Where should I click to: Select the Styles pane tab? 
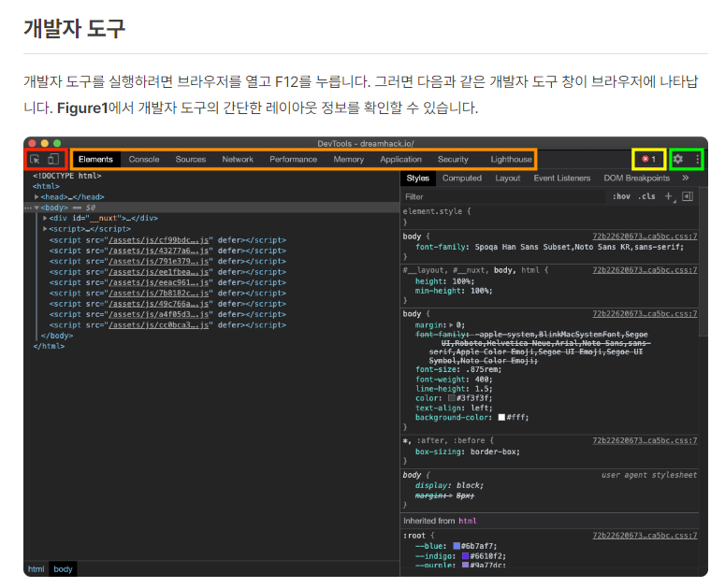[418, 179]
